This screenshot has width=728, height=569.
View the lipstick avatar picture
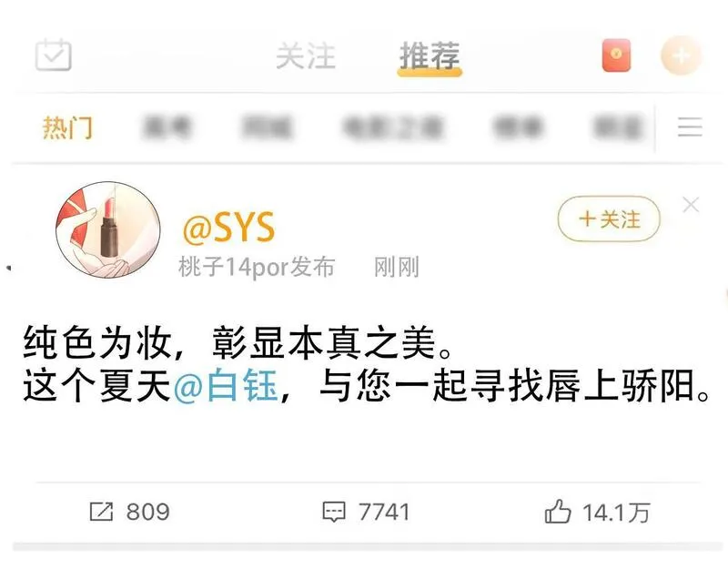(108, 229)
